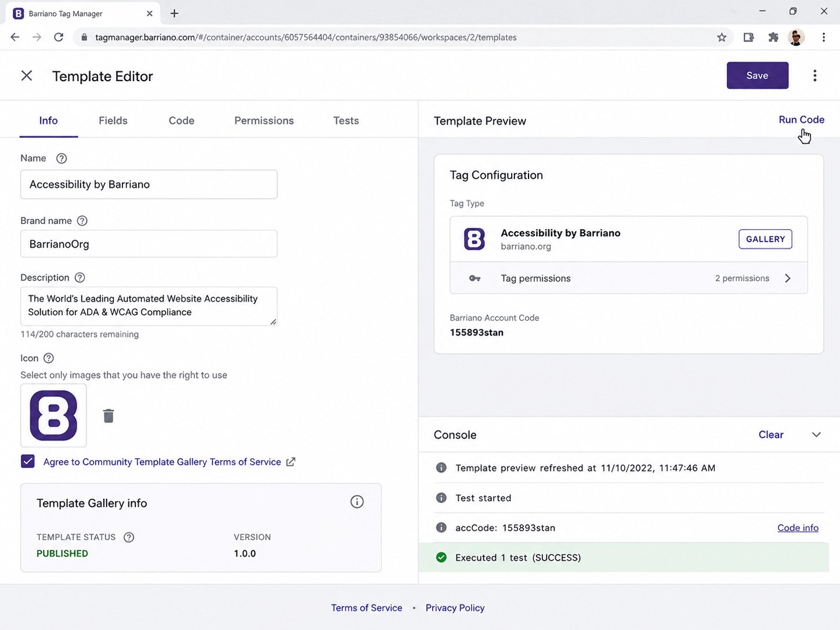Select the Barriano Tag Manager browser tab
The width and height of the screenshot is (840, 630).
81,13
